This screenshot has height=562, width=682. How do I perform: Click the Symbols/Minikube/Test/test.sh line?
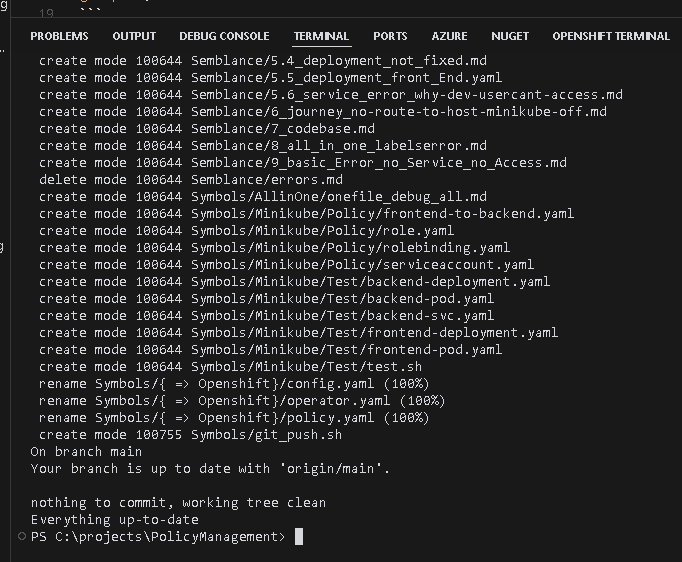coord(231,366)
